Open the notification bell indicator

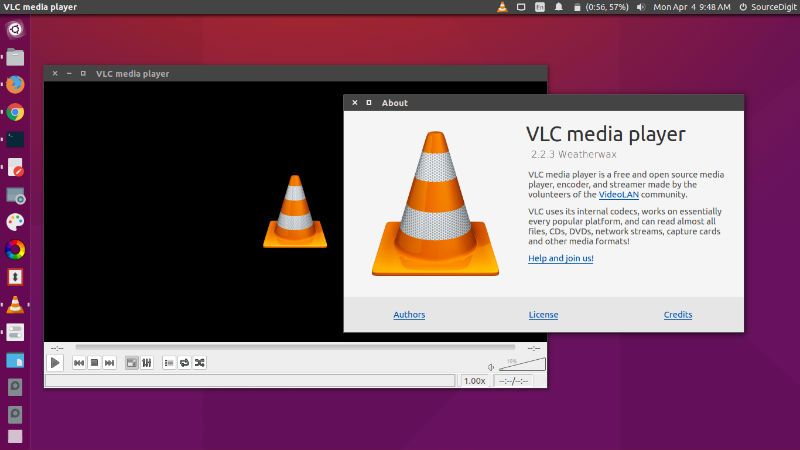tap(559, 7)
